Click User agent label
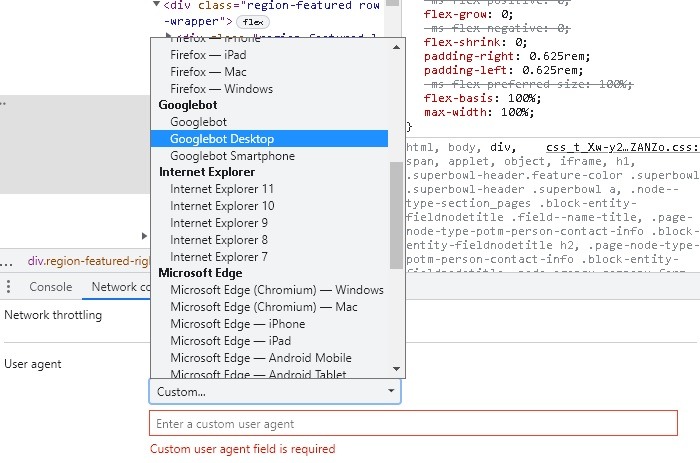The width and height of the screenshot is (700, 463). [33, 364]
